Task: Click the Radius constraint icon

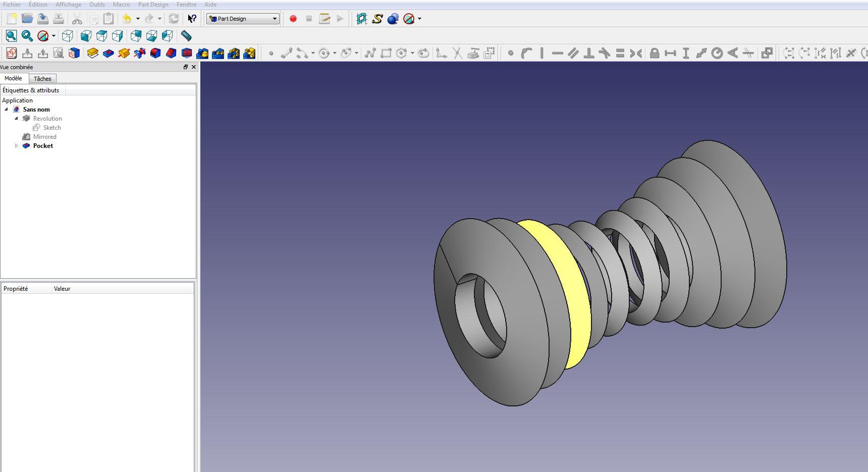Action: coord(717,53)
